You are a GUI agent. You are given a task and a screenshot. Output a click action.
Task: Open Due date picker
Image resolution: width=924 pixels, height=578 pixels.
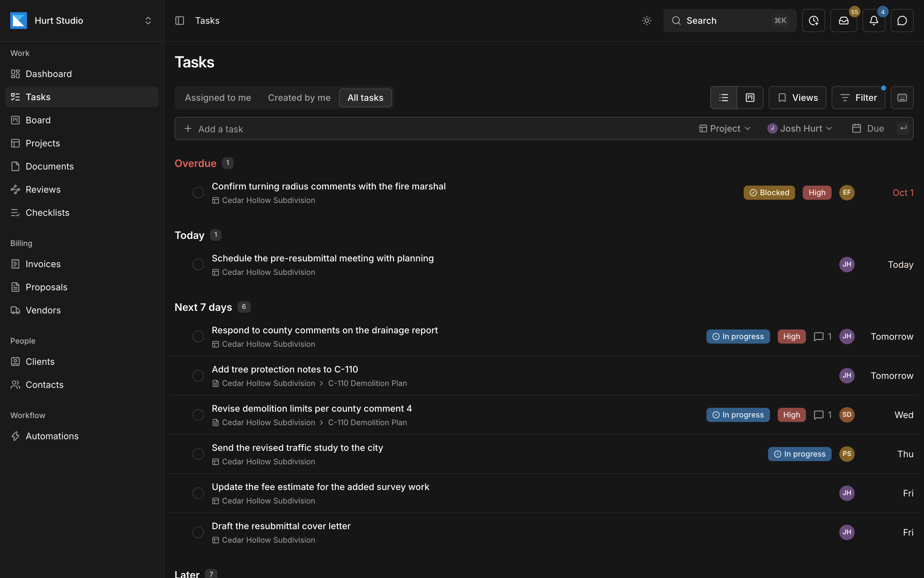click(868, 128)
